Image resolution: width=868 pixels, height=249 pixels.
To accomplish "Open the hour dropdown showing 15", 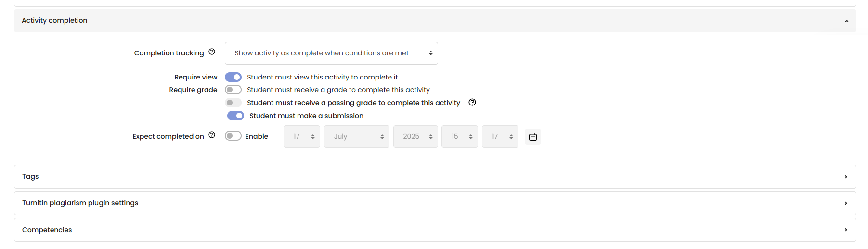I will (460, 136).
